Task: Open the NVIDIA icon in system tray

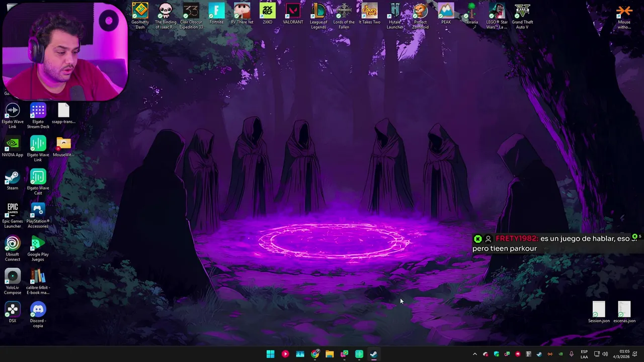Action: click(560, 354)
